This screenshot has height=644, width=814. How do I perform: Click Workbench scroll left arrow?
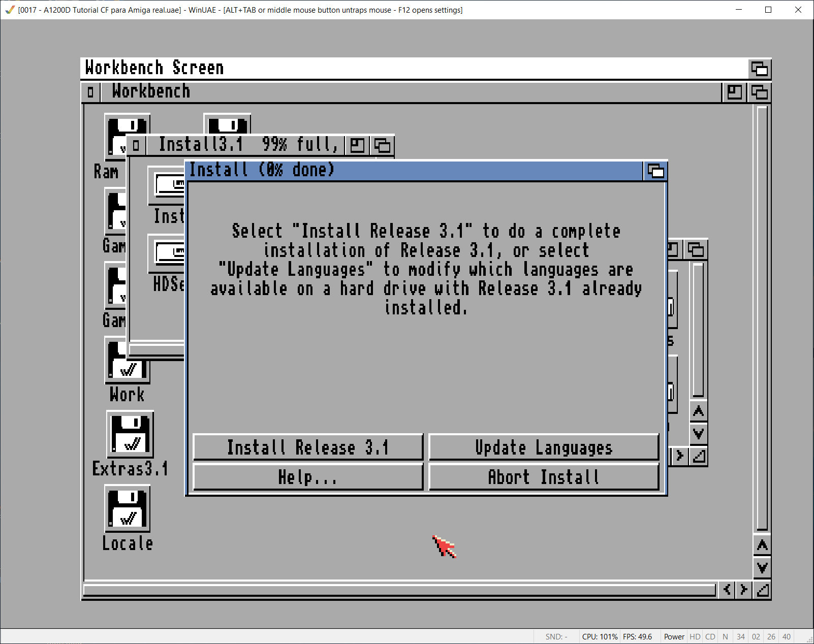pyautogui.click(x=727, y=590)
